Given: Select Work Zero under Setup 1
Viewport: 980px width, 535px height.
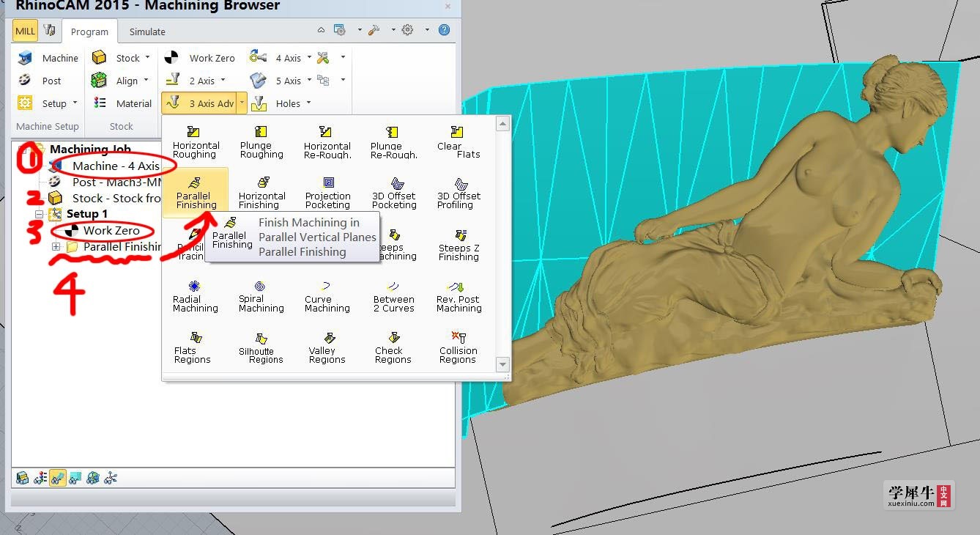Looking at the screenshot, I should 111,230.
